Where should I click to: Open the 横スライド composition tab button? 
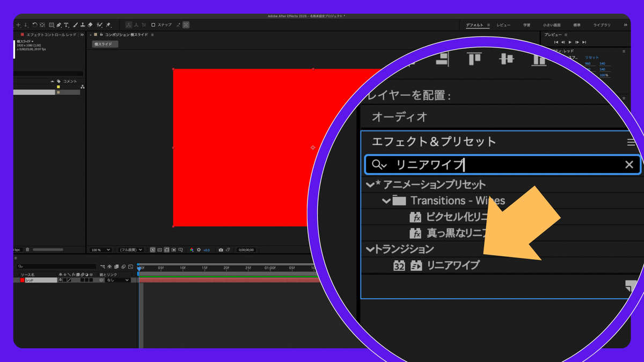click(x=105, y=44)
